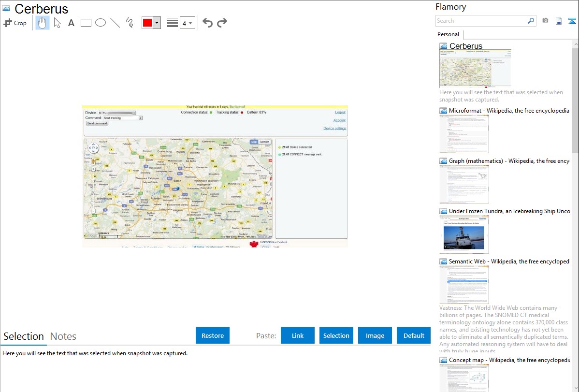
Task: Switch to the Selection tab
Action: tap(24, 336)
